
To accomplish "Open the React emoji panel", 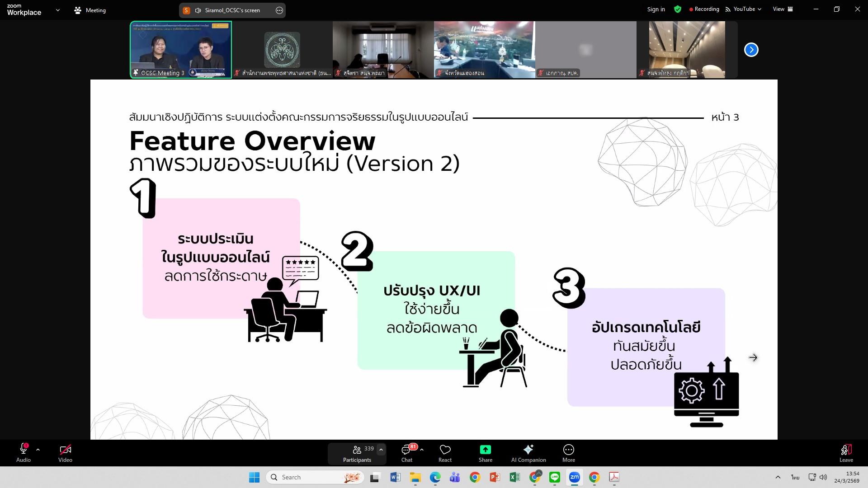I will coord(445,453).
